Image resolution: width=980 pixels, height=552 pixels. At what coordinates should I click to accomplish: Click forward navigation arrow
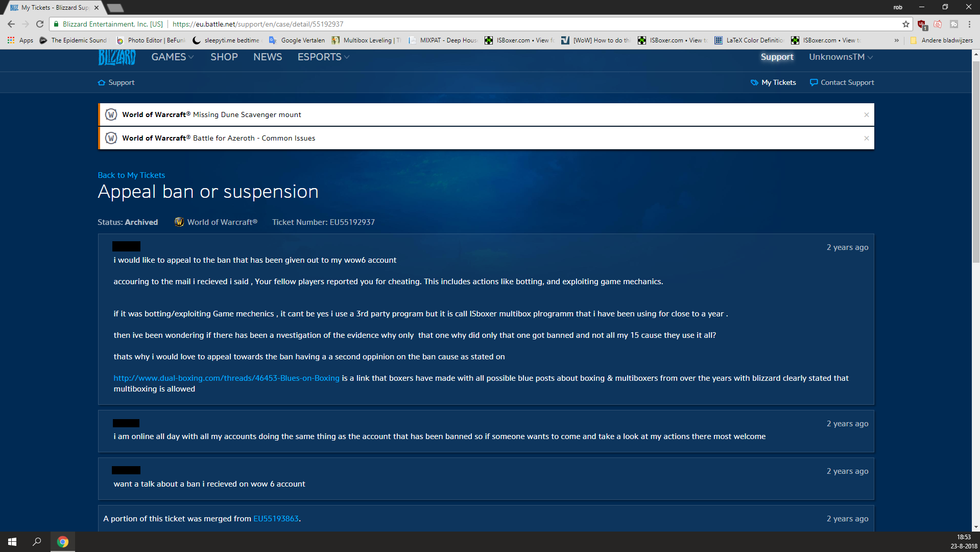26,24
